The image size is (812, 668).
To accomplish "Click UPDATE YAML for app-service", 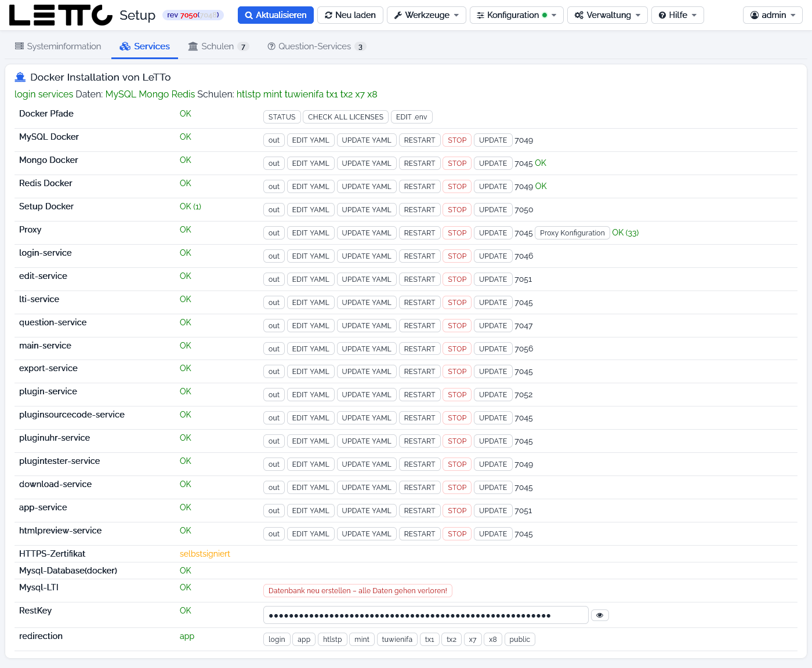I will (x=367, y=511).
